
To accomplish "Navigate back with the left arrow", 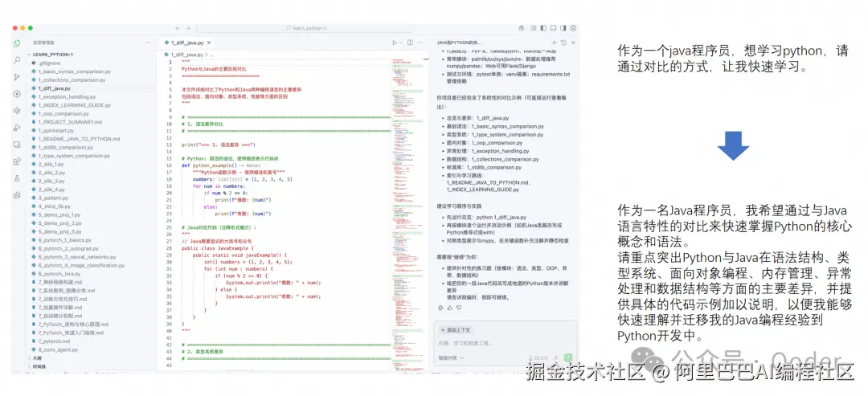I will (x=178, y=28).
